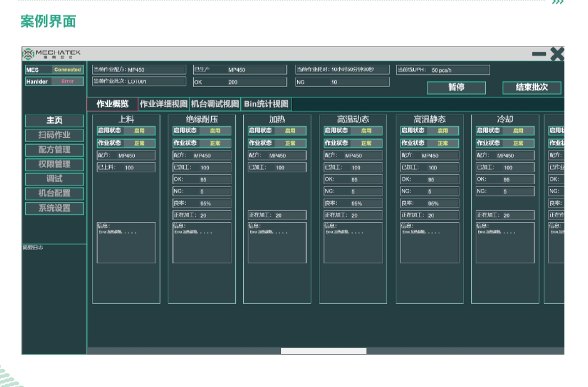The height and width of the screenshot is (387, 588).
Task: Open the Bin统计视图 tab
Action: 266,104
